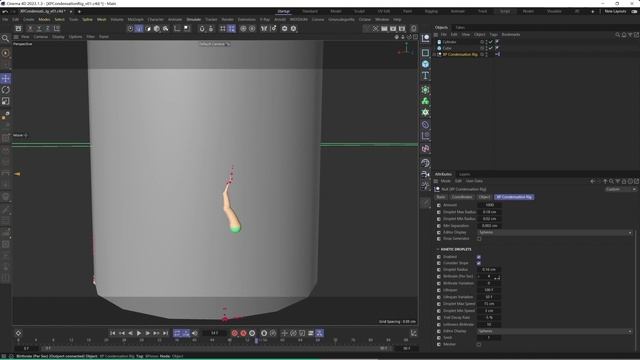
Task: Click the search magnifier icon at top left
Action: tap(5, 38)
